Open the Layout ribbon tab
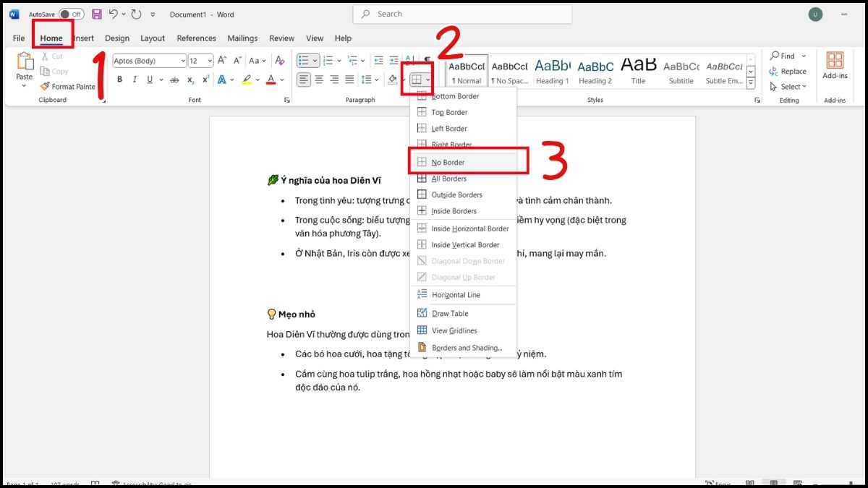Viewport: 868px width, 488px height. 153,38
